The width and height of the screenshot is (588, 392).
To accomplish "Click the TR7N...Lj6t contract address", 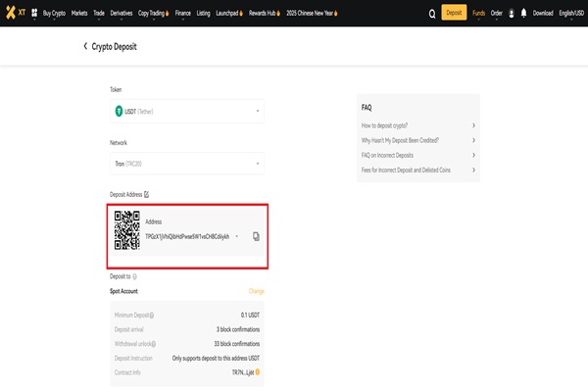I will pos(243,372).
